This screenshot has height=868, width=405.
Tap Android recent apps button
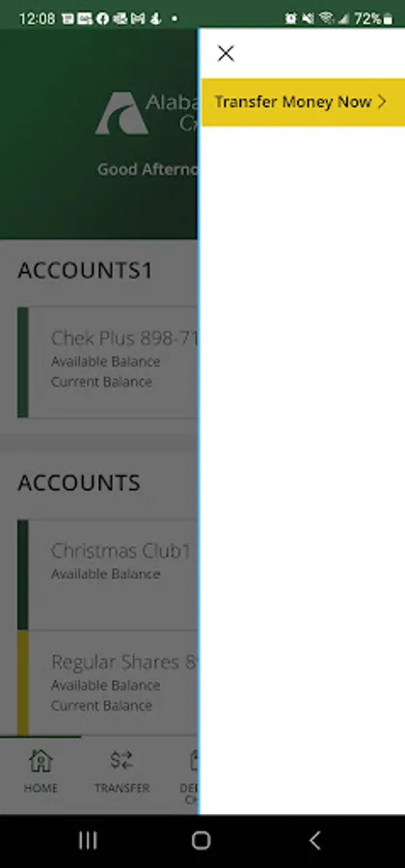coord(88,840)
